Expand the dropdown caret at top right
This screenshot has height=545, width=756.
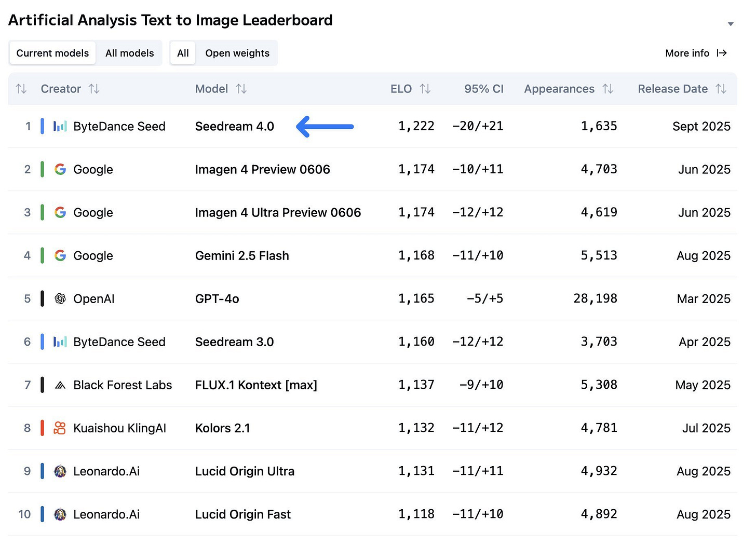click(x=731, y=24)
